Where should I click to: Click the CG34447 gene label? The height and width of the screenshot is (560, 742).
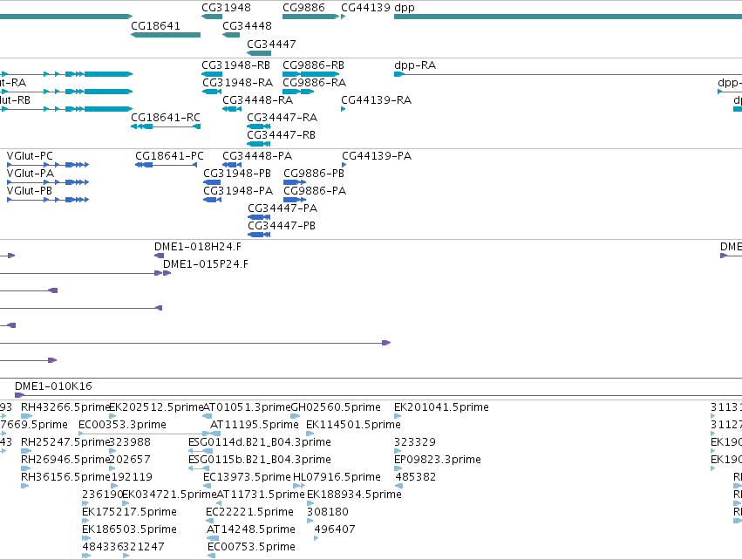click(x=272, y=44)
